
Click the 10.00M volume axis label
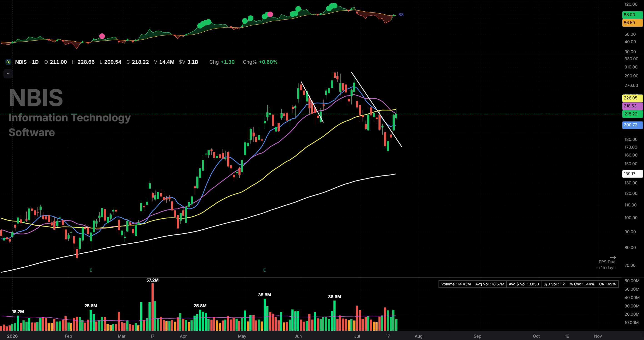pos(632,322)
